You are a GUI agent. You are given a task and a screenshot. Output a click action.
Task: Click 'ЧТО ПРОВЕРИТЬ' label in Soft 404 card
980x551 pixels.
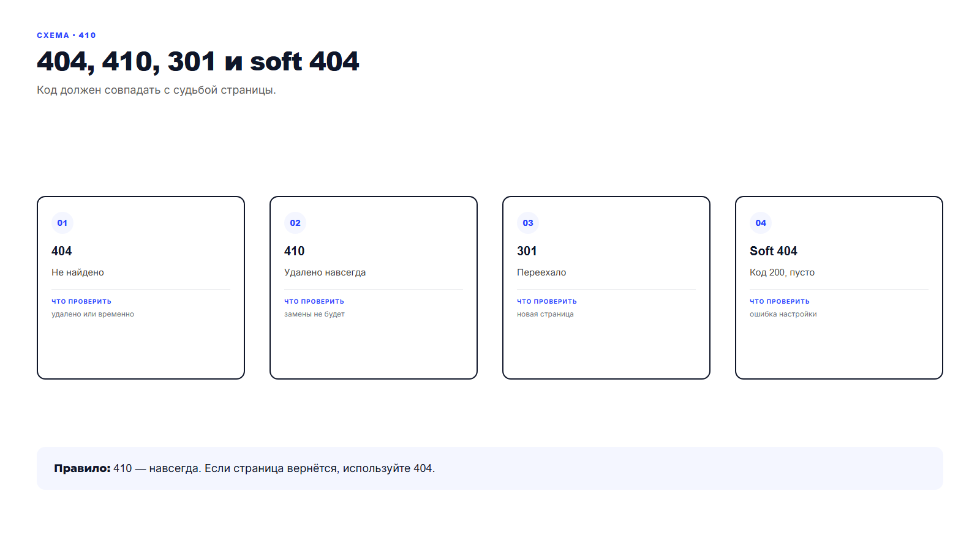point(780,301)
